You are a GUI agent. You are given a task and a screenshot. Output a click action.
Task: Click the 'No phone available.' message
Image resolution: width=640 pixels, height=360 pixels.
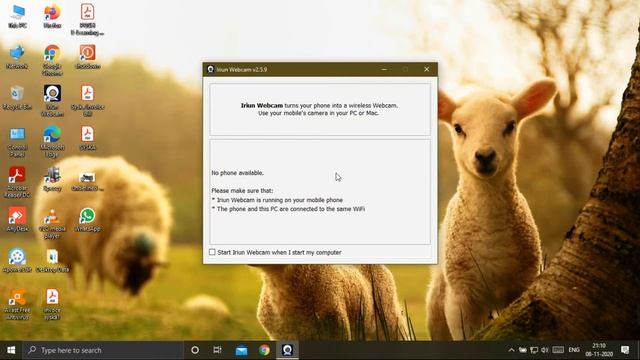click(238, 173)
